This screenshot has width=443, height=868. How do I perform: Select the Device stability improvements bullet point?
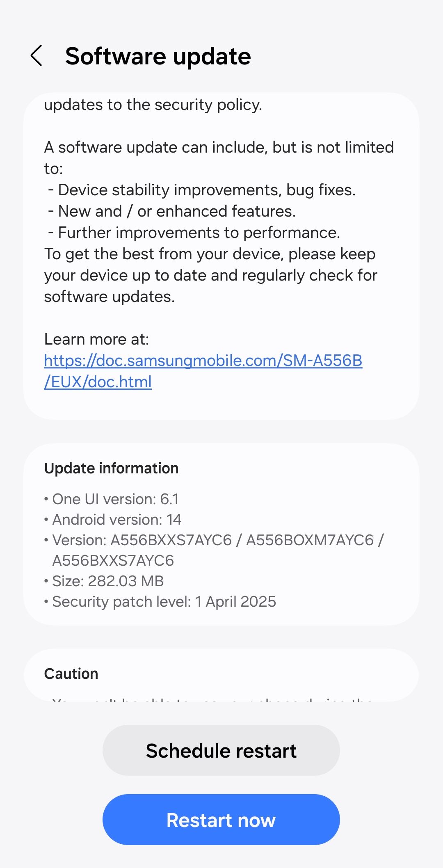pyautogui.click(x=207, y=190)
